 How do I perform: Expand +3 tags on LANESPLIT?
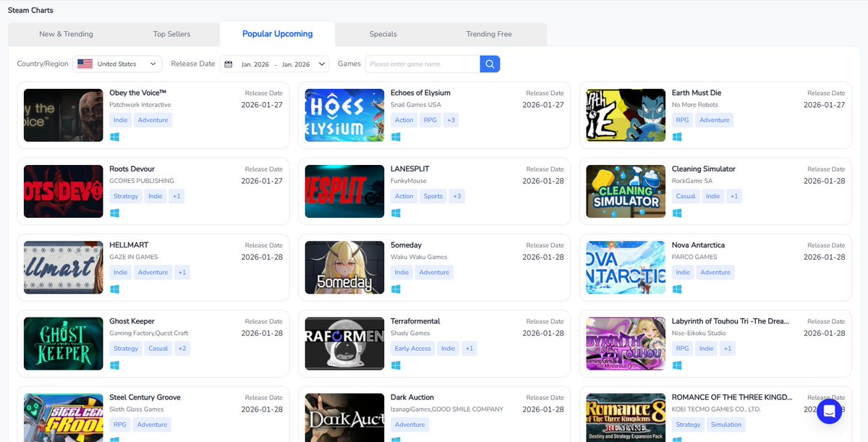tap(456, 196)
